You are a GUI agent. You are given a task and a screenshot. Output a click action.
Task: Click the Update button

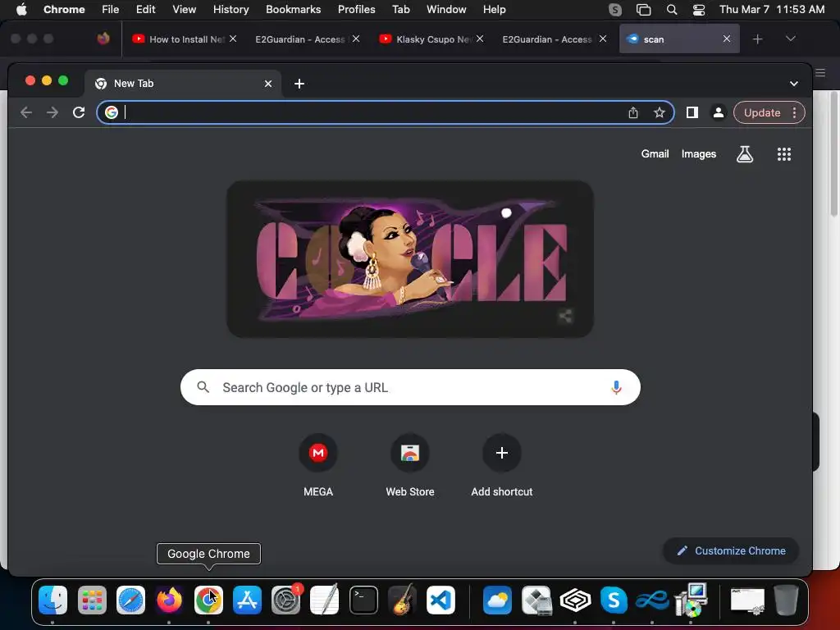click(762, 112)
